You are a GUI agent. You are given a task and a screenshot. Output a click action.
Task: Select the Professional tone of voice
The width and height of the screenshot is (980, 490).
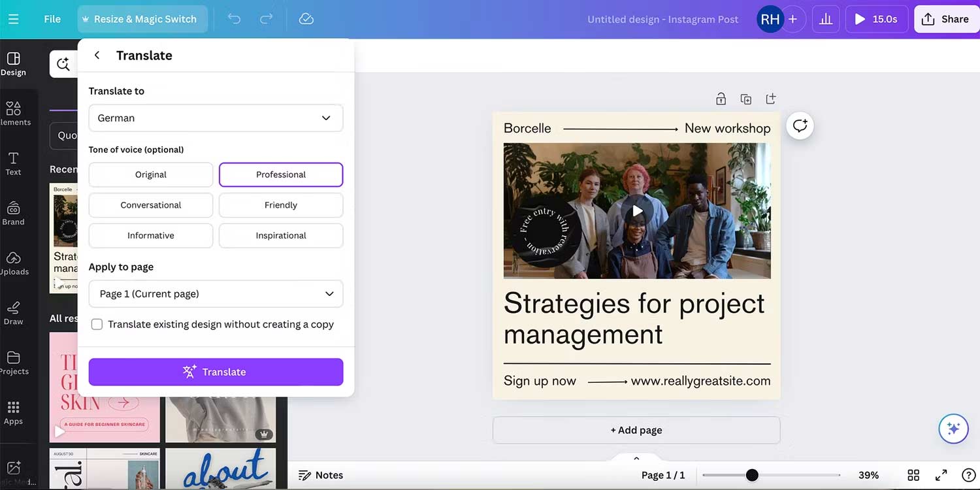pyautogui.click(x=280, y=174)
